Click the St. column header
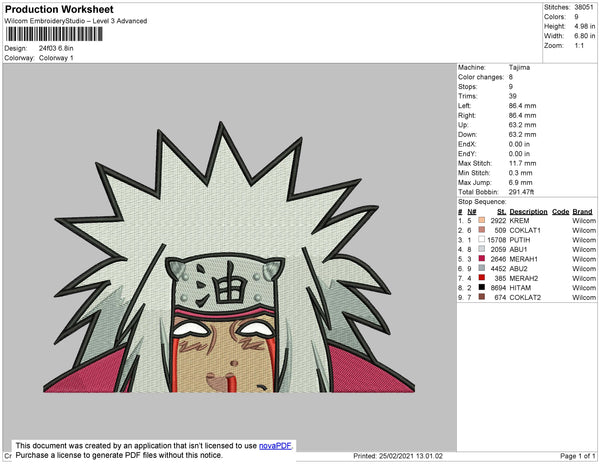This screenshot has width=600, height=464. click(501, 212)
